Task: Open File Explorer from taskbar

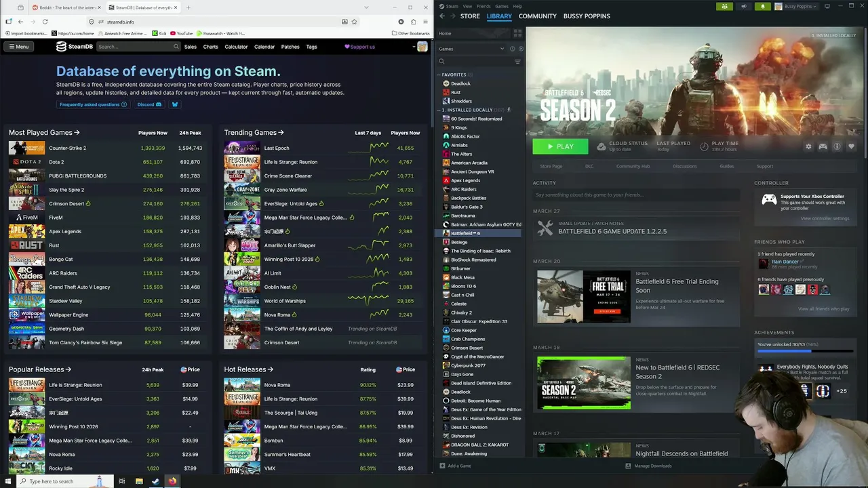Action: [138, 481]
